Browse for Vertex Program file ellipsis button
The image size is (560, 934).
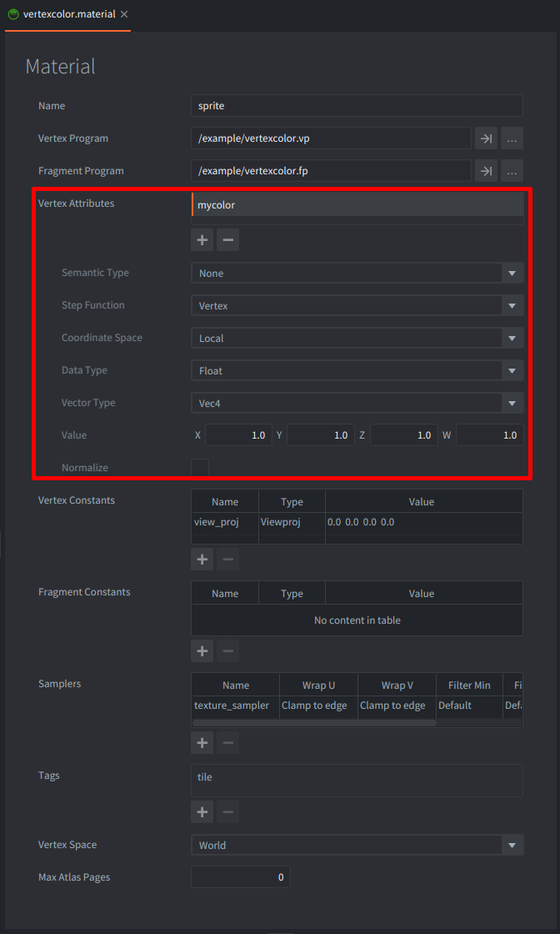pyautogui.click(x=512, y=138)
